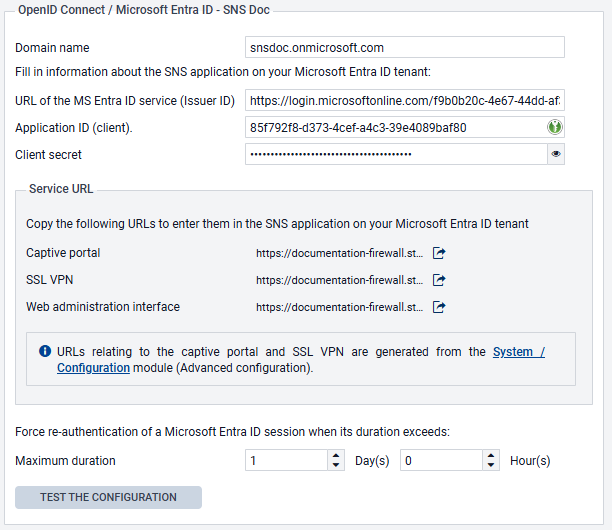Click the icon beside the Captive portal URL

click(x=438, y=254)
